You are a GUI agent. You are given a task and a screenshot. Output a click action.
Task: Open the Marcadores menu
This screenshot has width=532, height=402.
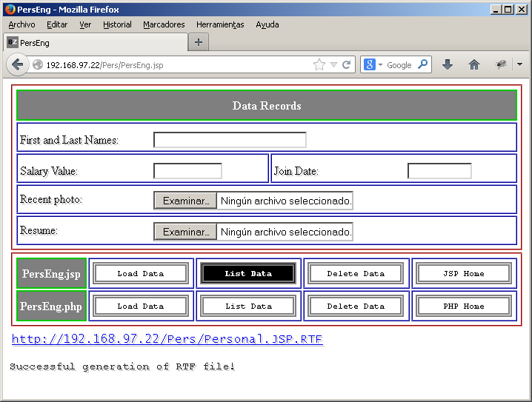coord(164,24)
